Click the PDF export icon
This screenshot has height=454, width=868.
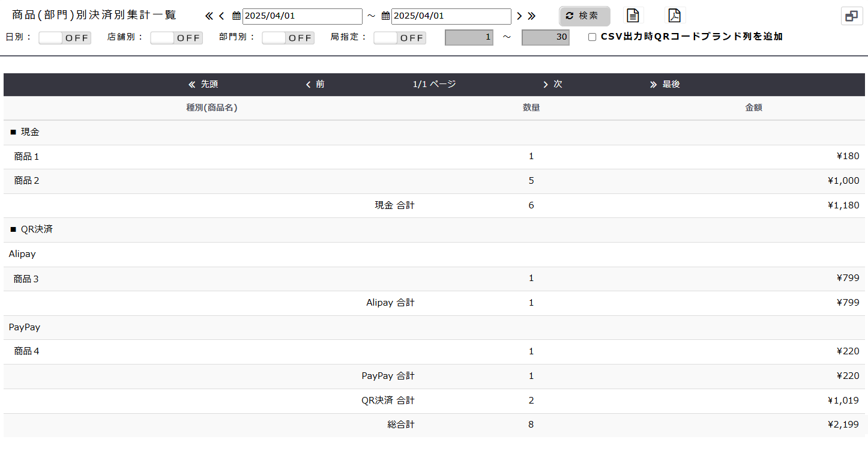coord(675,16)
